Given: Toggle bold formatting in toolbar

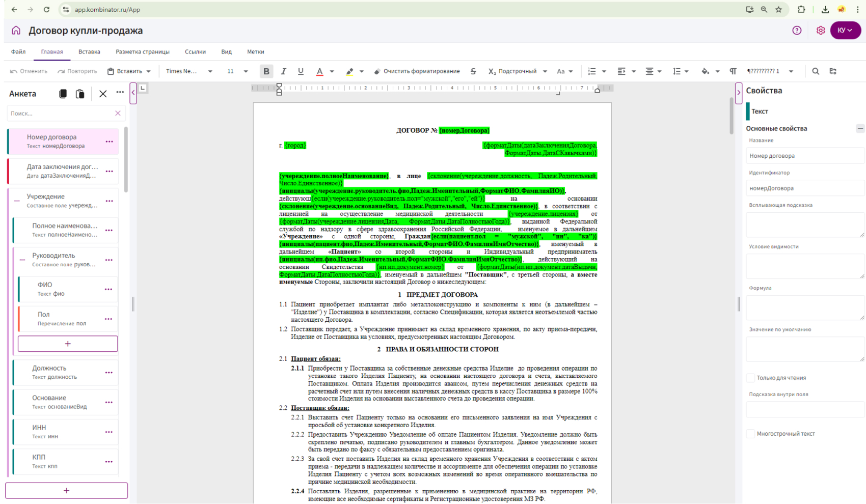Looking at the screenshot, I should coord(266,71).
